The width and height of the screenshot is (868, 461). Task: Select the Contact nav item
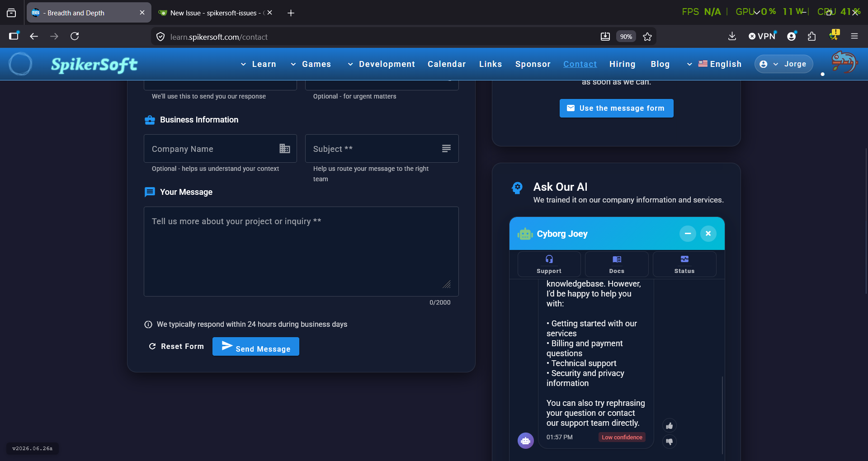tap(580, 64)
